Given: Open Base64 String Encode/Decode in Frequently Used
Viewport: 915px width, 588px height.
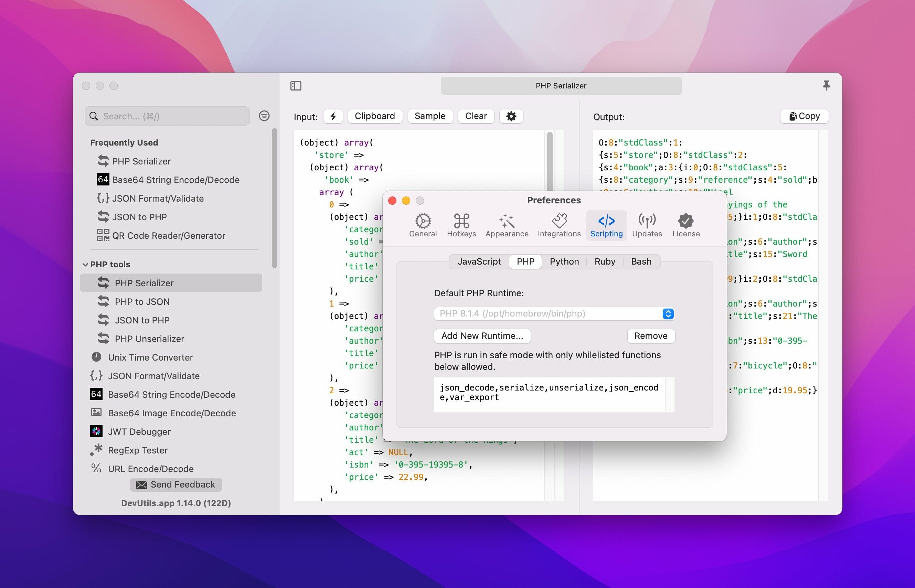Looking at the screenshot, I should coord(168,180).
